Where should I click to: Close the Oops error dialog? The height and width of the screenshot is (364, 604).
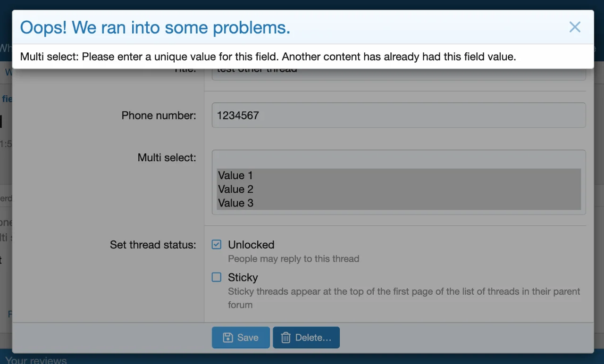point(574,27)
